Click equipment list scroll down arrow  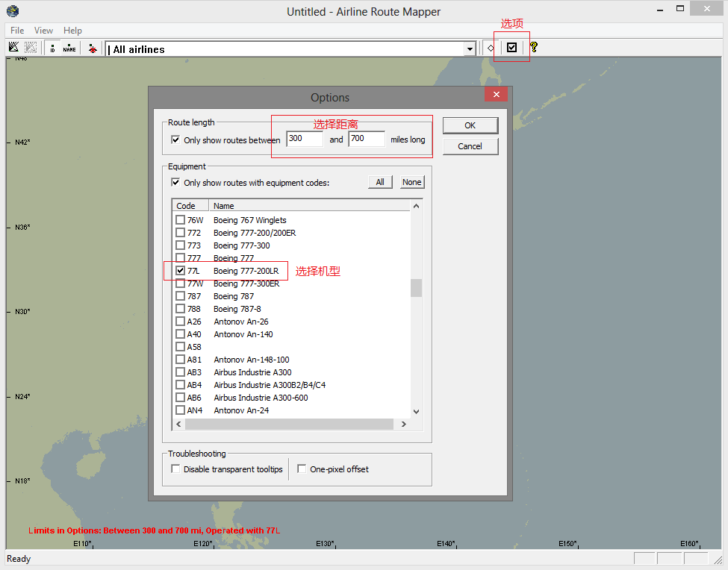(417, 411)
